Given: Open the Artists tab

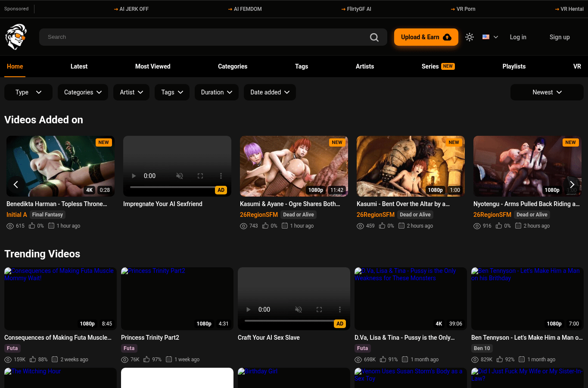Looking at the screenshot, I should click(x=365, y=66).
